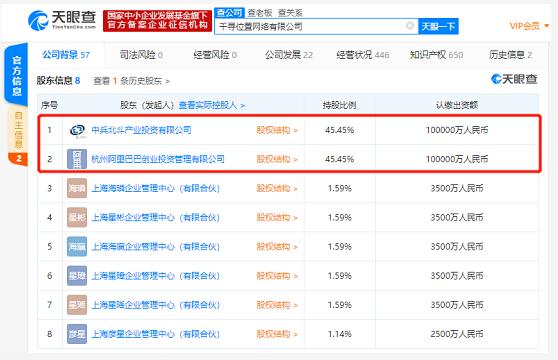558x360 pixels.
Task: Open the 历史信息 2 tab
Action: pyautogui.click(x=510, y=55)
